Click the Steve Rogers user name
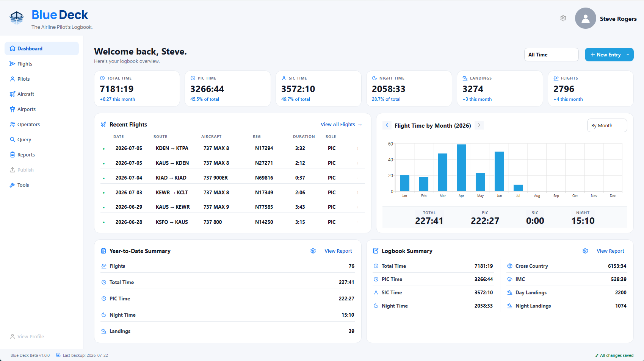Screen dimensions: 644x361 (618, 19)
